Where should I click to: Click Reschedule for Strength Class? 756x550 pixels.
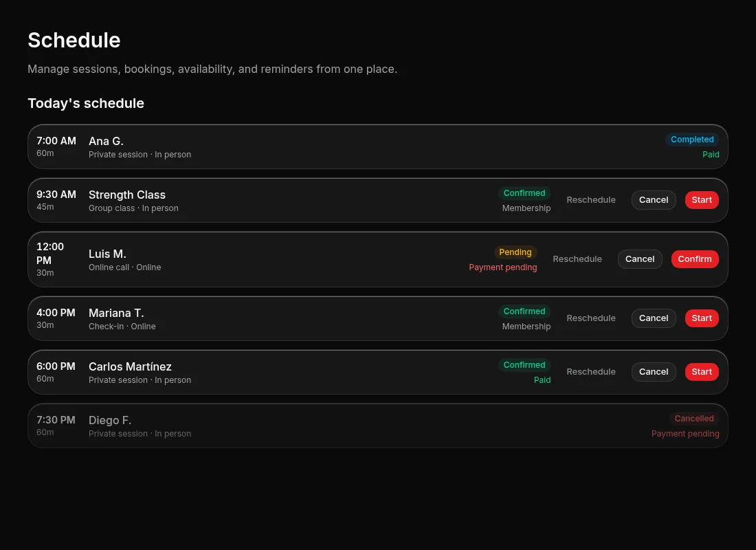coord(590,200)
